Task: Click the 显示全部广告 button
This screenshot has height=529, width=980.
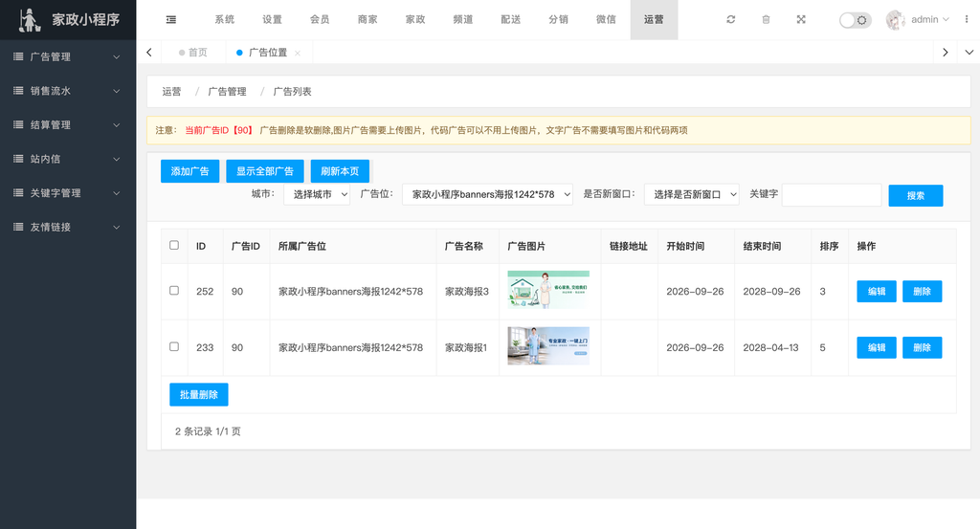Action: point(265,171)
